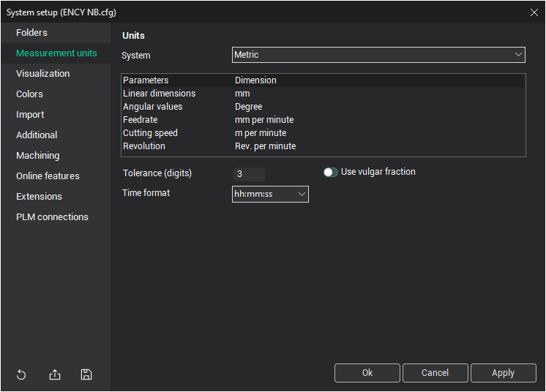The width and height of the screenshot is (546, 392).
Task: Open the Machining settings section
Action: [38, 156]
